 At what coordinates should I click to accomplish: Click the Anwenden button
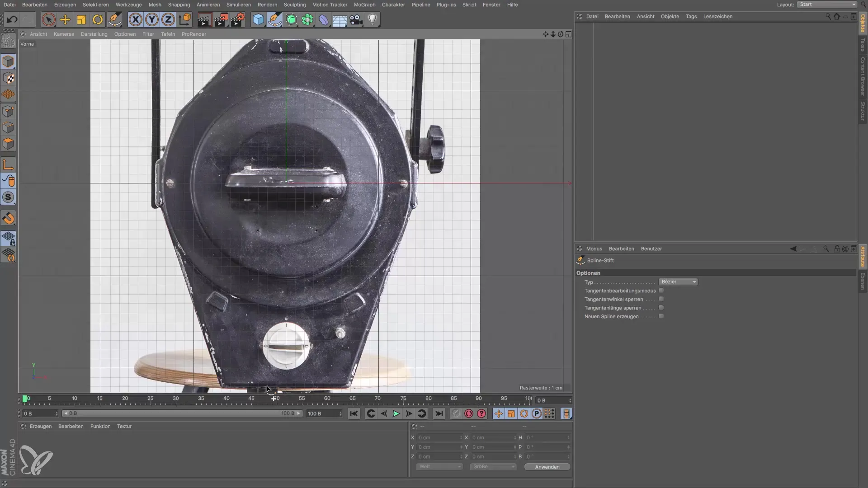tap(547, 467)
